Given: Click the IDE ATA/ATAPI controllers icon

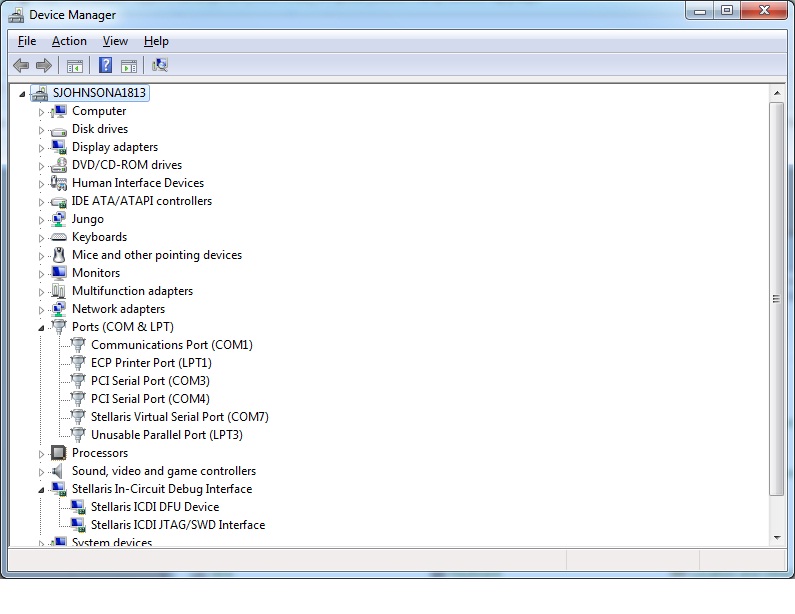Looking at the screenshot, I should [58, 201].
